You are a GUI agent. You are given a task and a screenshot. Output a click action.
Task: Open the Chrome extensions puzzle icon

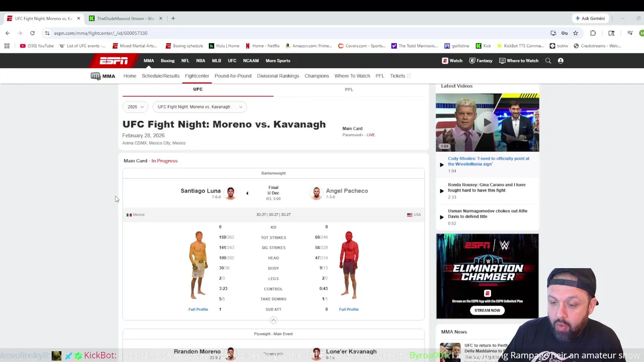pos(593,33)
